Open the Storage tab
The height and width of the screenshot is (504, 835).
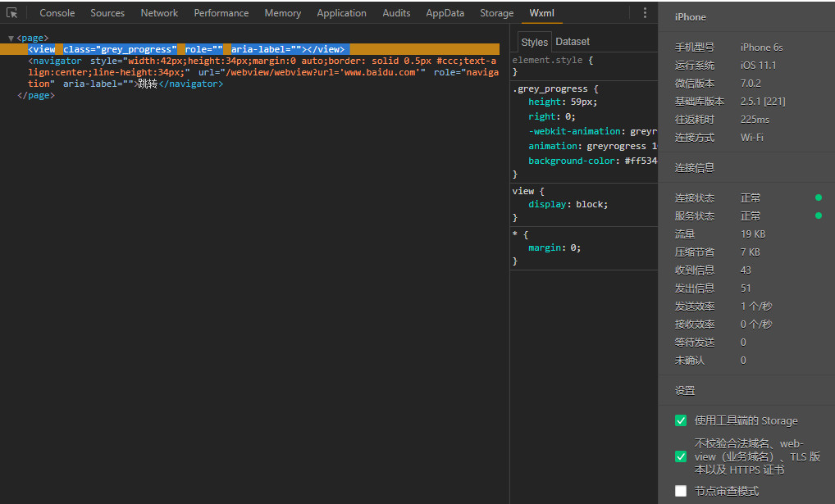click(496, 13)
